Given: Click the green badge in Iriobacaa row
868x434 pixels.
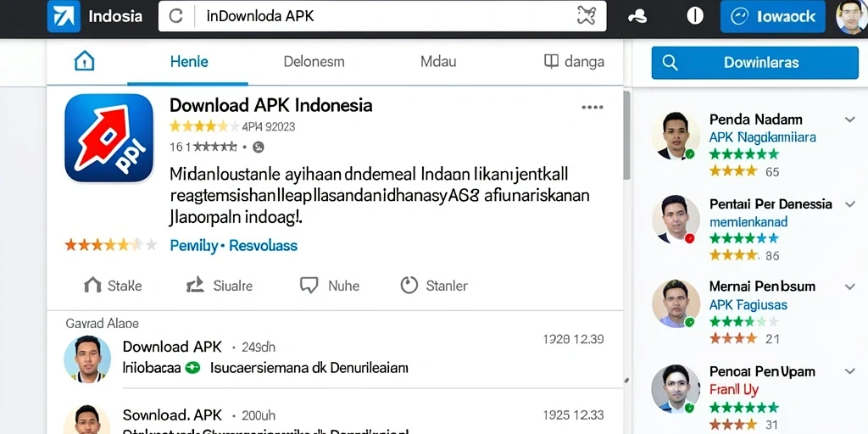Looking at the screenshot, I should [x=192, y=368].
